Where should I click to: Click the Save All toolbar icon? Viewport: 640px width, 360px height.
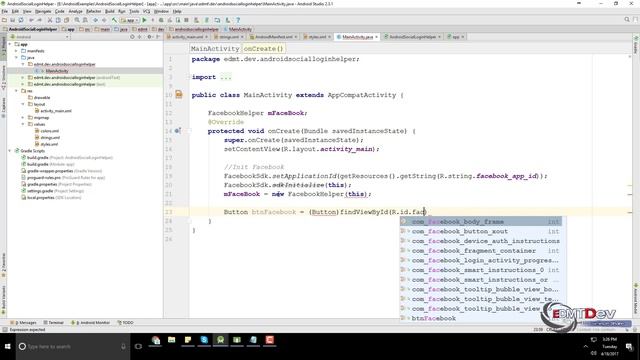coord(13,20)
